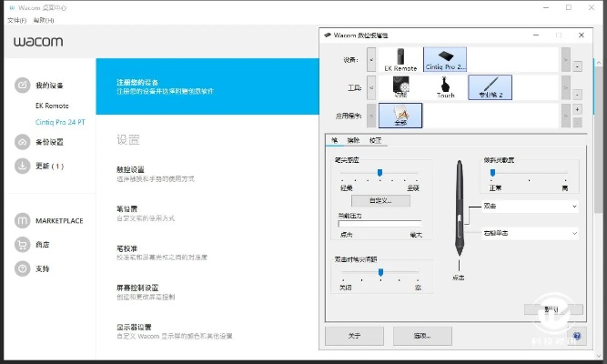Switch to the 校正 calibrate tab
This screenshot has width=607, height=364.
pos(376,140)
